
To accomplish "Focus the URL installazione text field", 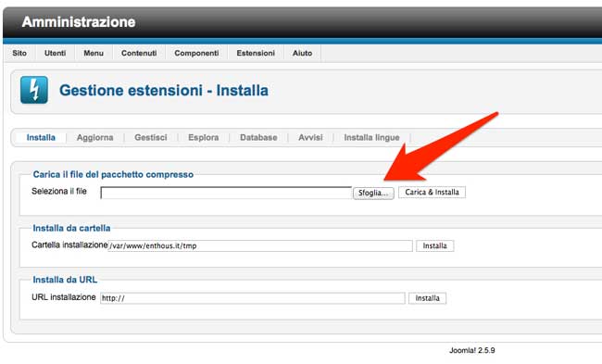I will coord(253,298).
